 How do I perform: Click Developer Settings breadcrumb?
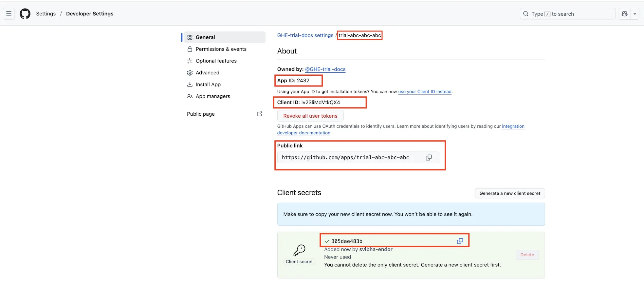(90, 14)
